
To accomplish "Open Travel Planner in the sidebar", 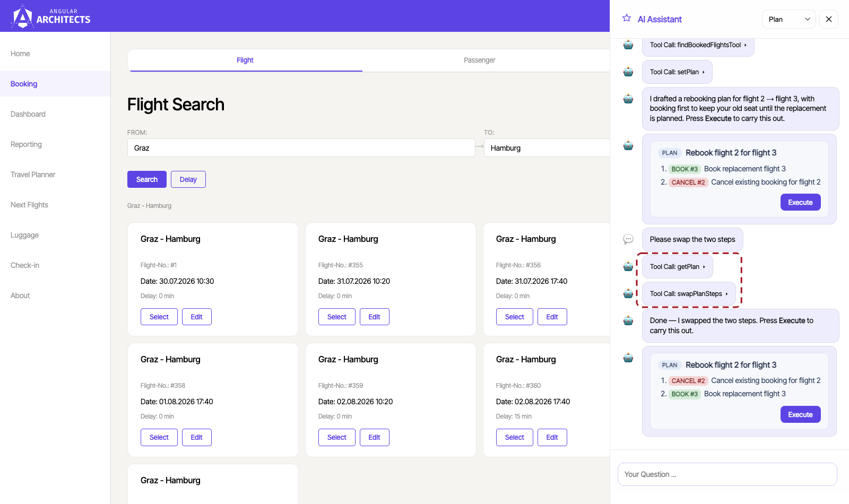I will tap(55, 175).
